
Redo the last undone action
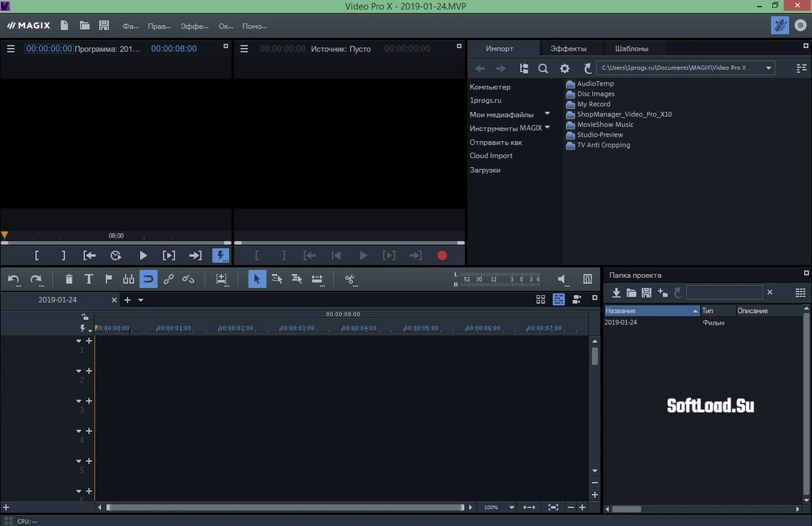36,279
